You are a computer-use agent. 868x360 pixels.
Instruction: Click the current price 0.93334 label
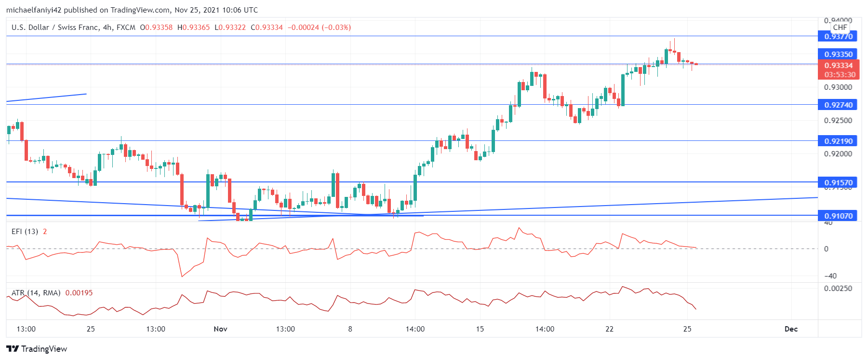838,65
